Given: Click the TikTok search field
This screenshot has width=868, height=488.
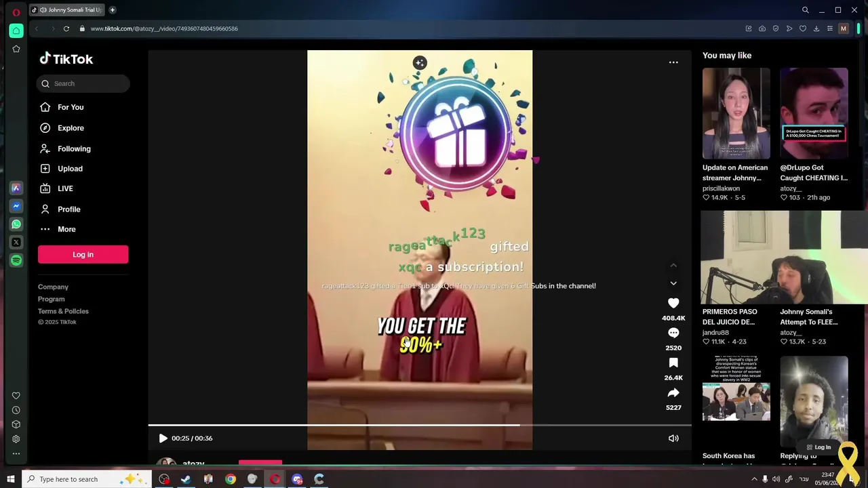Looking at the screenshot, I should click(x=83, y=83).
